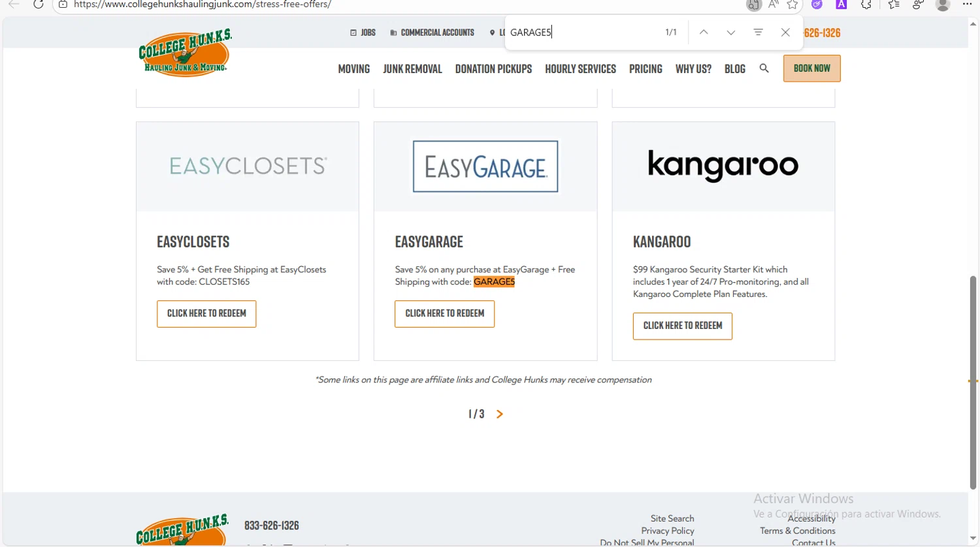
Task: Open the browser Settings and more menu
Action: coord(968,4)
